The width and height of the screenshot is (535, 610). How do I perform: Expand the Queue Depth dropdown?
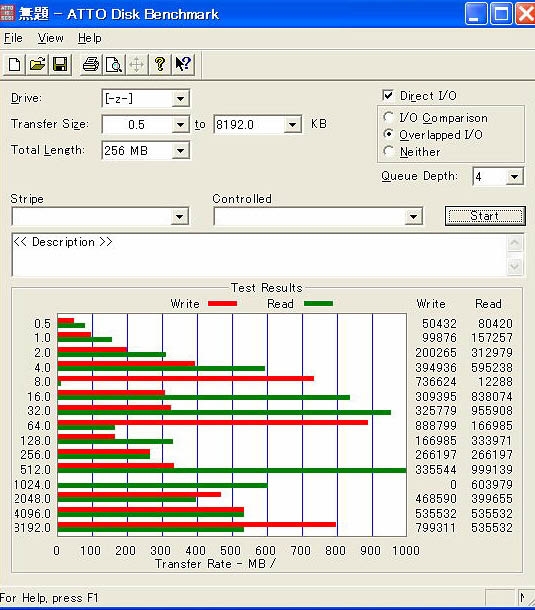point(514,177)
